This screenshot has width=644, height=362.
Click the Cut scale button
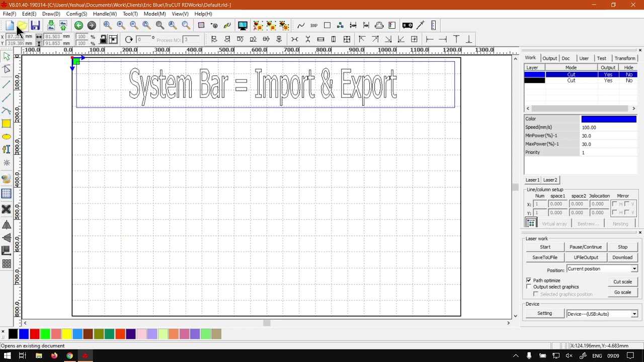tap(622, 282)
